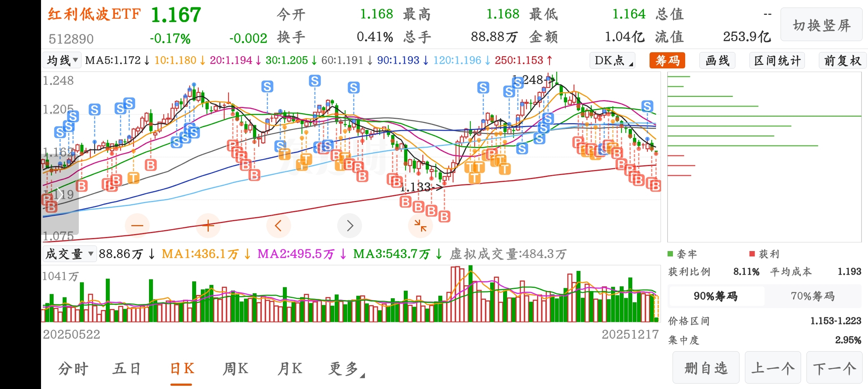Toggle the 筹码 chip distribution panel
The height and width of the screenshot is (389, 868).
[x=667, y=61]
